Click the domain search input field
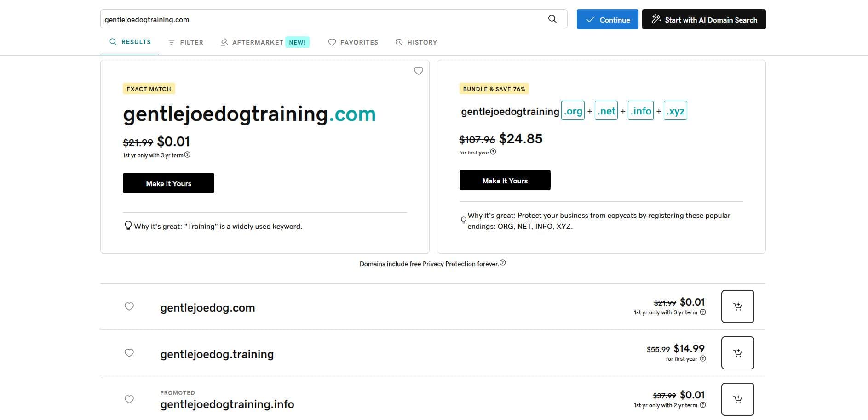The width and height of the screenshot is (868, 420). 322,19
